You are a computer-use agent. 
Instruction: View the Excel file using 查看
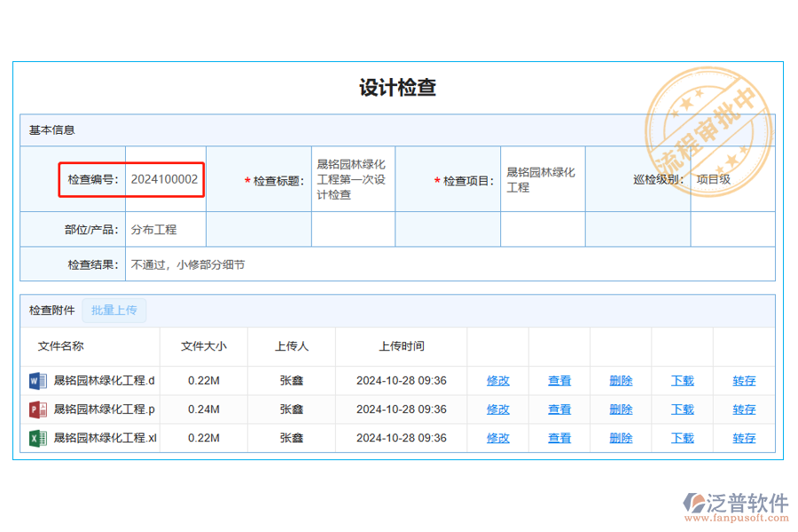click(x=559, y=438)
